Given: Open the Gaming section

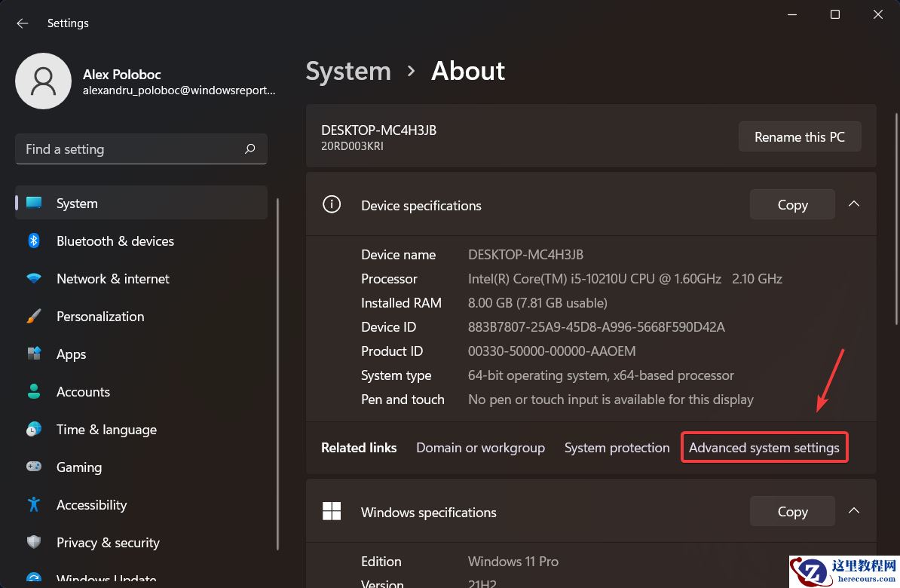Looking at the screenshot, I should click(x=78, y=467).
